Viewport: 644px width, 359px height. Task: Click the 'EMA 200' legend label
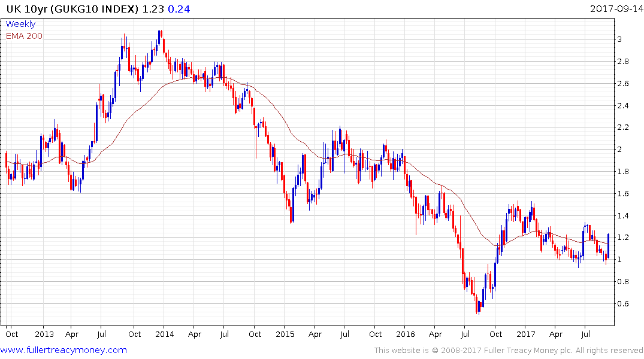(24, 36)
